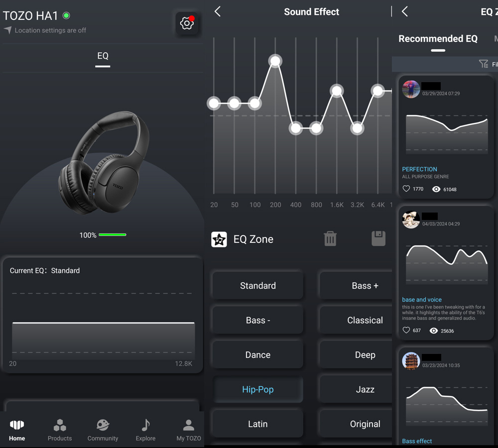498x448 pixels.
Task: Like the PERFECTION EQ heart icon
Action: [406, 189]
